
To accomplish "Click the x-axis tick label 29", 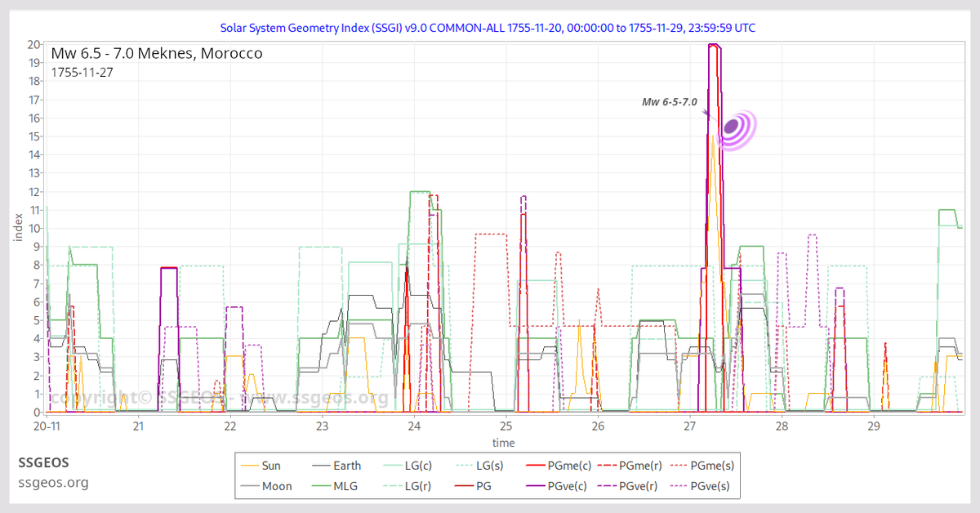I will (x=874, y=426).
